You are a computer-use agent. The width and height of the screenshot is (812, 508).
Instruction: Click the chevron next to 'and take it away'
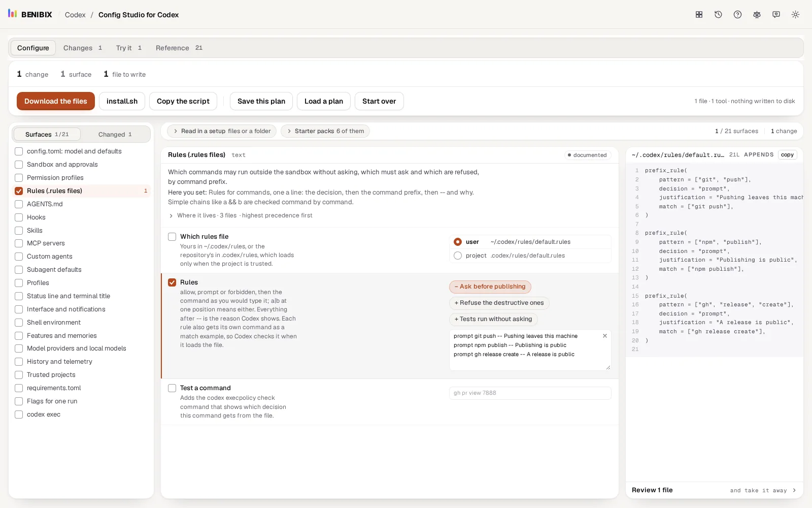coord(794,490)
